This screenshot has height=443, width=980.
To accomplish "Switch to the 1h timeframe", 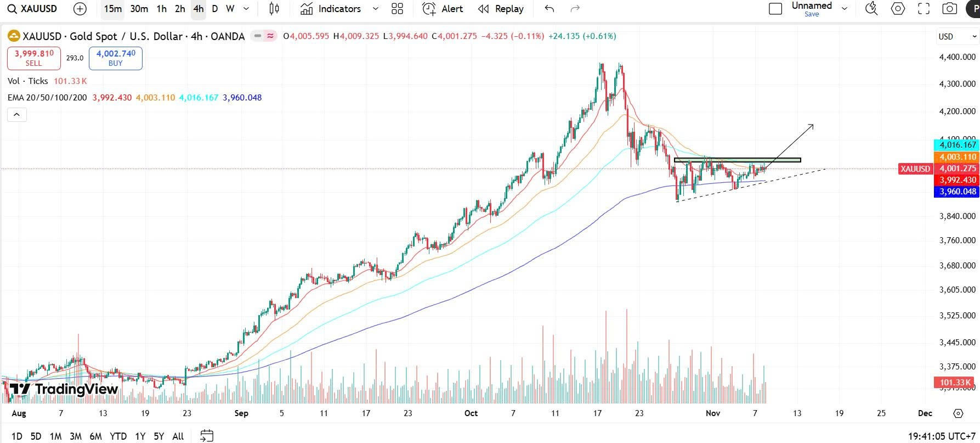I will click(161, 9).
